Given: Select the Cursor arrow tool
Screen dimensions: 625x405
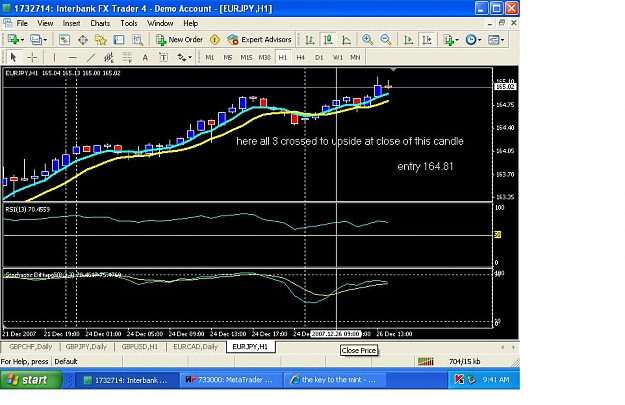Looking at the screenshot, I should pos(13,57).
